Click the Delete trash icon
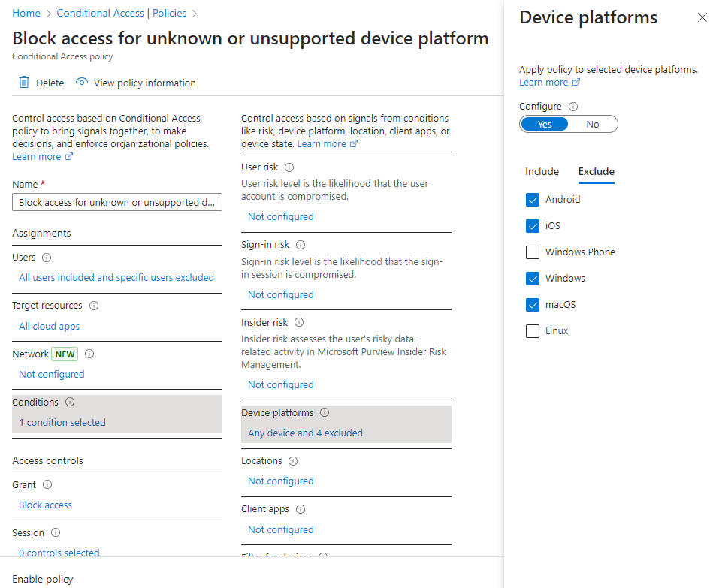Viewport: 716px width, 588px height. (x=24, y=83)
